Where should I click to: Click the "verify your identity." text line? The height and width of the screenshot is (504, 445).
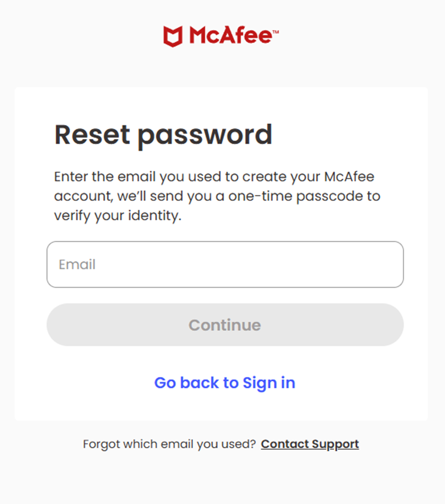pos(118,215)
